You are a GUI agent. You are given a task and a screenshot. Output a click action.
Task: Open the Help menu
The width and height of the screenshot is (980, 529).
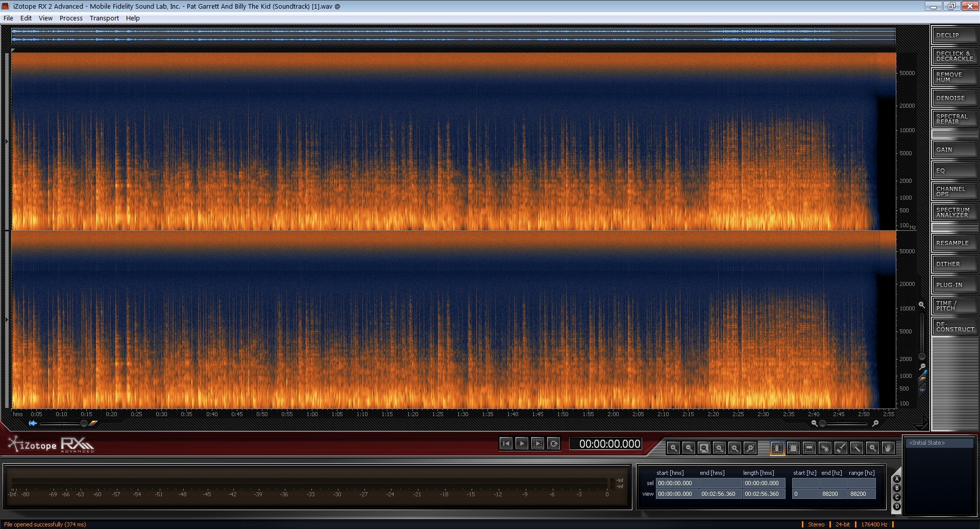(133, 18)
